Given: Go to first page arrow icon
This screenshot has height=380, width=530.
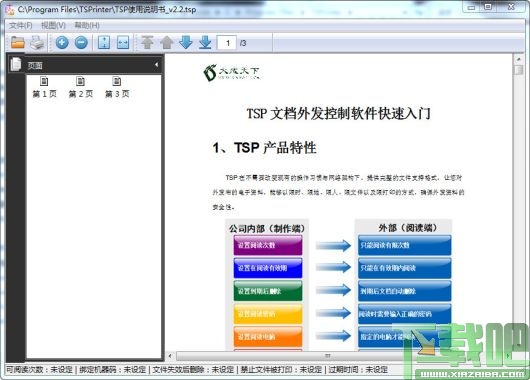Looking at the screenshot, I should (147, 43).
